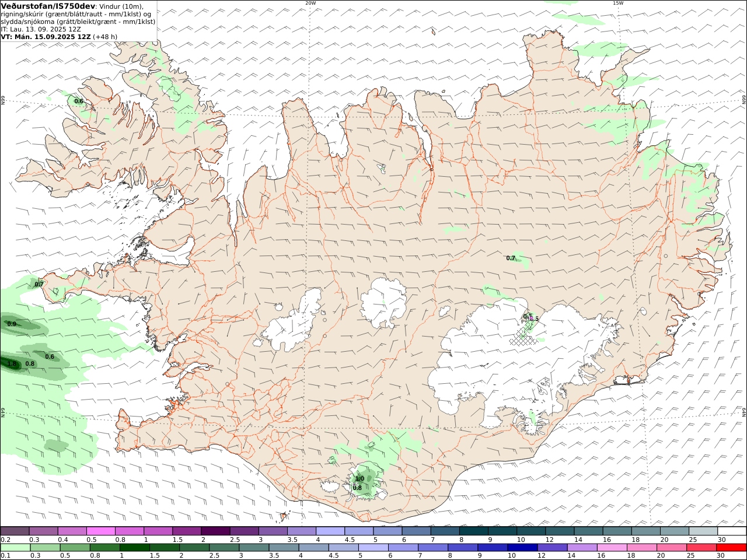Screen dimensions: 747x560
Task: Click the '4.5' label under upper scale
Action: 350,540
